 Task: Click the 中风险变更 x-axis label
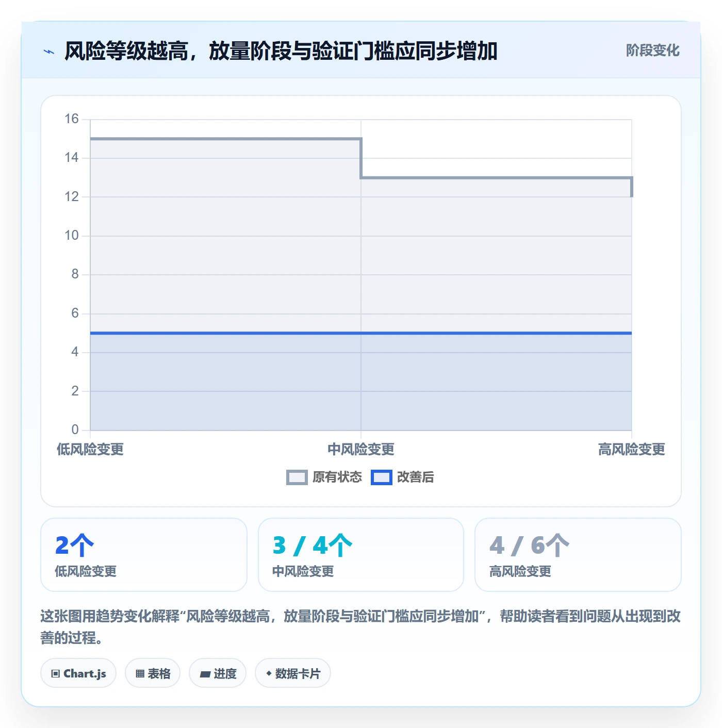(x=361, y=450)
